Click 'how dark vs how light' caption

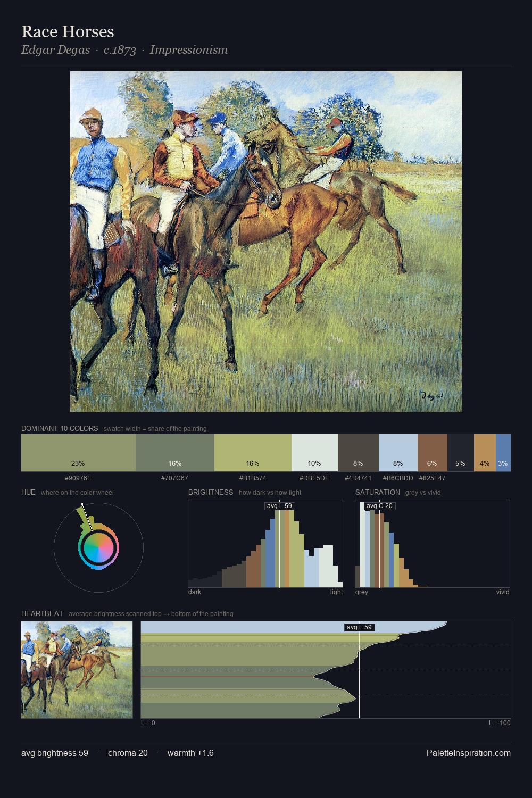click(x=270, y=493)
